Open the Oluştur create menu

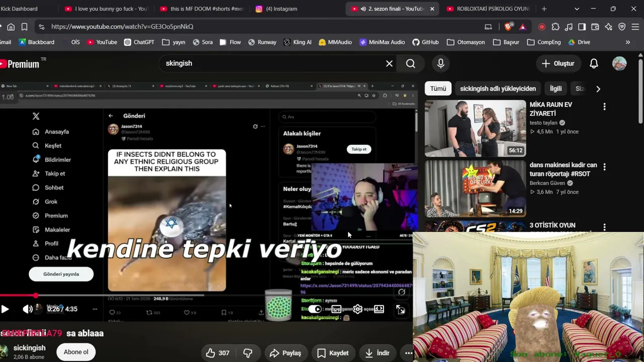click(x=558, y=63)
